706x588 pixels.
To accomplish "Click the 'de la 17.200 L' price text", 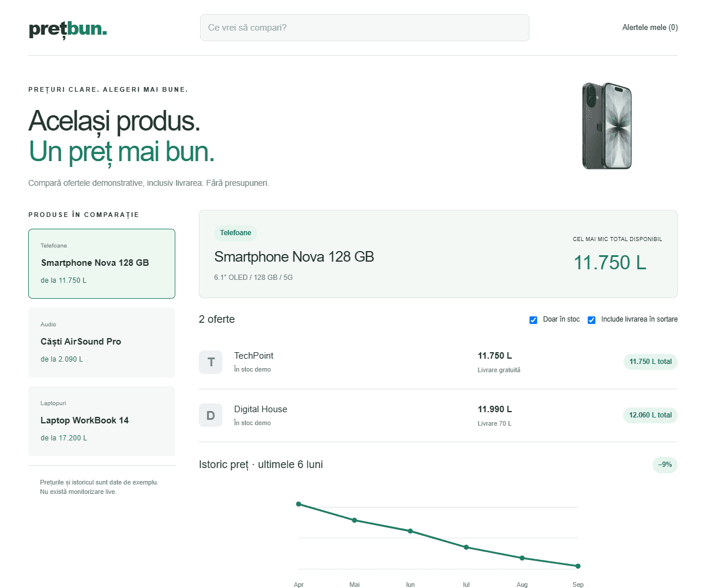I will tap(64, 438).
